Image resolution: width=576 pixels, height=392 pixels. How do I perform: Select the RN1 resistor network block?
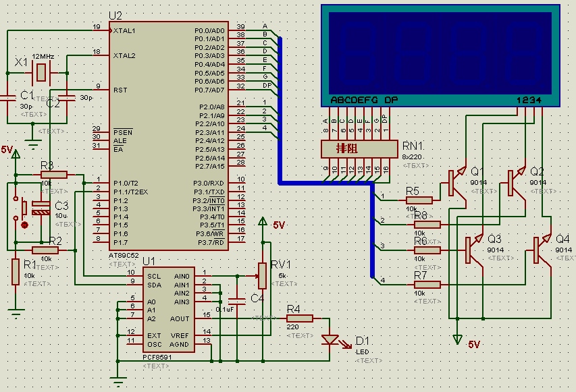point(358,148)
